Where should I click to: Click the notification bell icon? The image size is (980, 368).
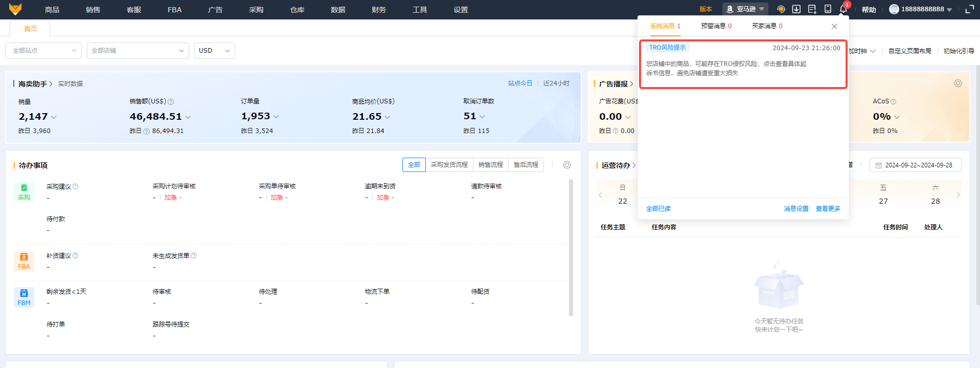[x=843, y=9]
